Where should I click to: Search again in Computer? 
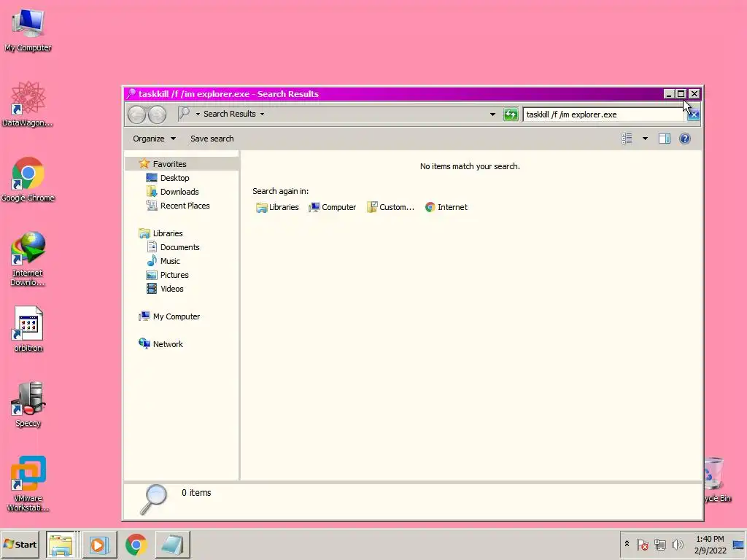point(332,207)
